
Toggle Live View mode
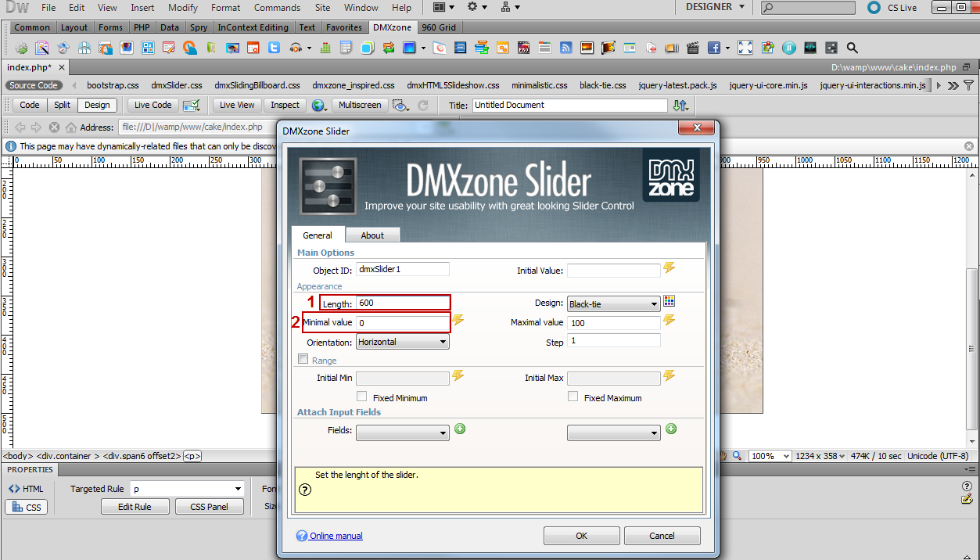point(237,105)
